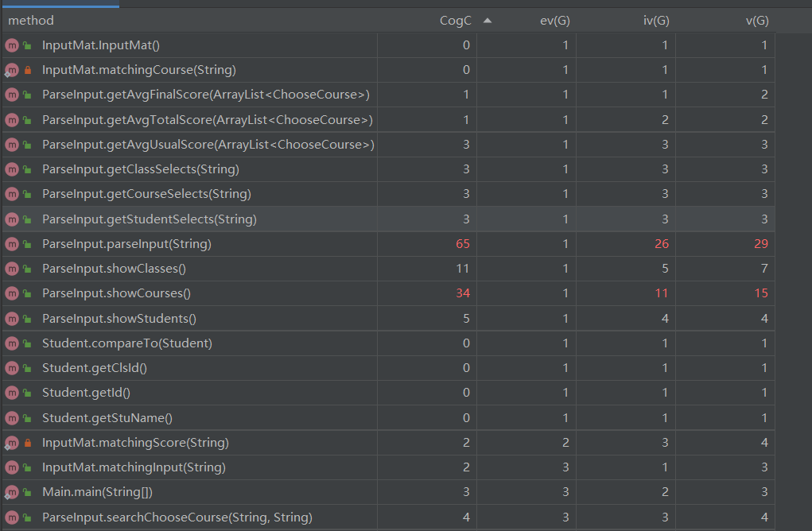Screen dimensions: 812x531
Task: Select the ParseInput.showStudents() method row
Action: tap(119, 319)
